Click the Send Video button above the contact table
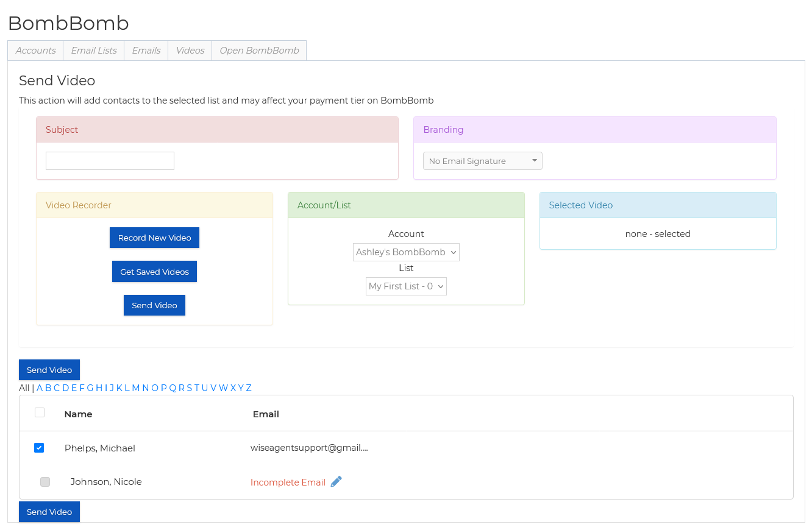Screen dimensions: 812x530 click(x=49, y=370)
